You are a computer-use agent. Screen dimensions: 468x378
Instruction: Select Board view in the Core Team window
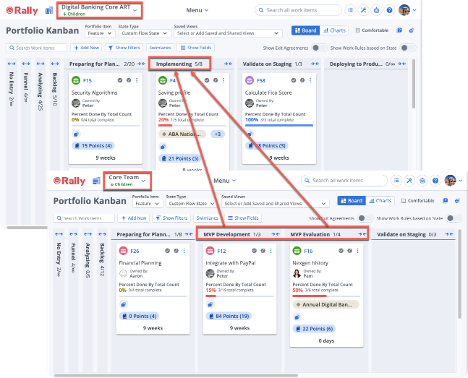(x=352, y=201)
